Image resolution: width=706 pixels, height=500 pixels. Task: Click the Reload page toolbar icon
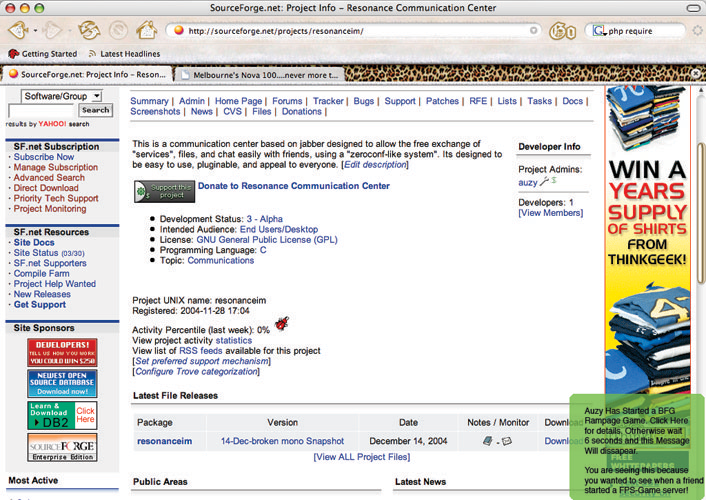coord(89,30)
